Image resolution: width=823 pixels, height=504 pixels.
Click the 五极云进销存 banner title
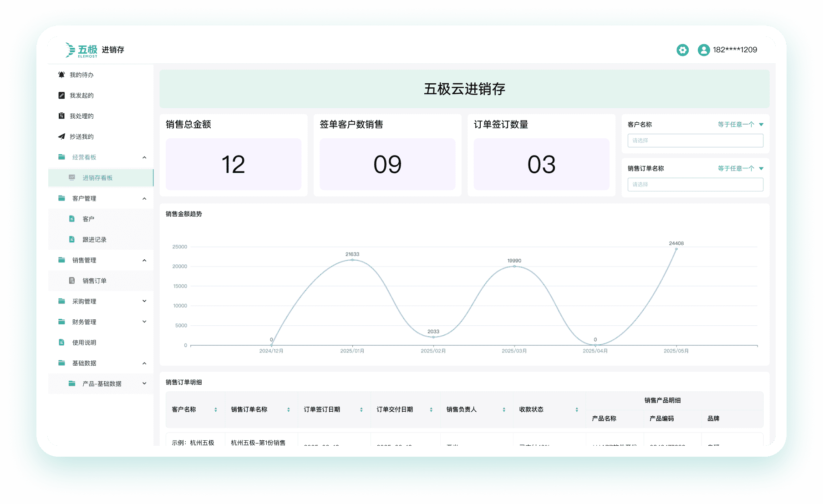coord(464,89)
